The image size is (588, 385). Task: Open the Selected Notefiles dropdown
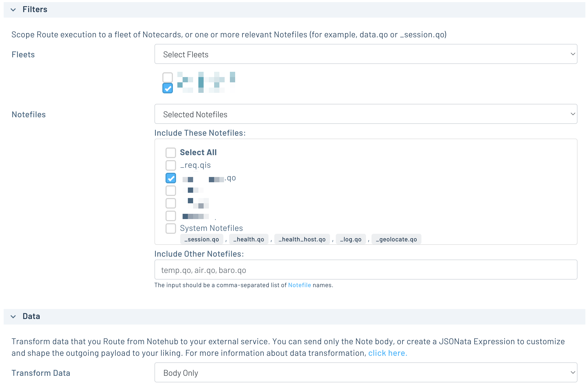coord(365,114)
